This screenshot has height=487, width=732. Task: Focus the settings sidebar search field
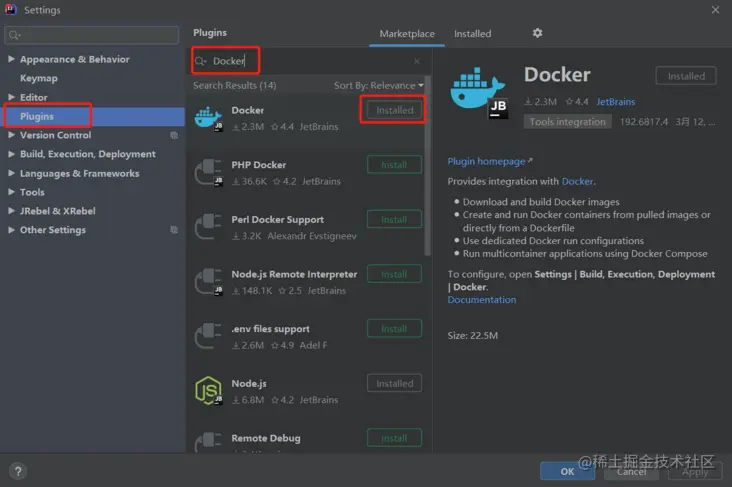pyautogui.click(x=92, y=35)
